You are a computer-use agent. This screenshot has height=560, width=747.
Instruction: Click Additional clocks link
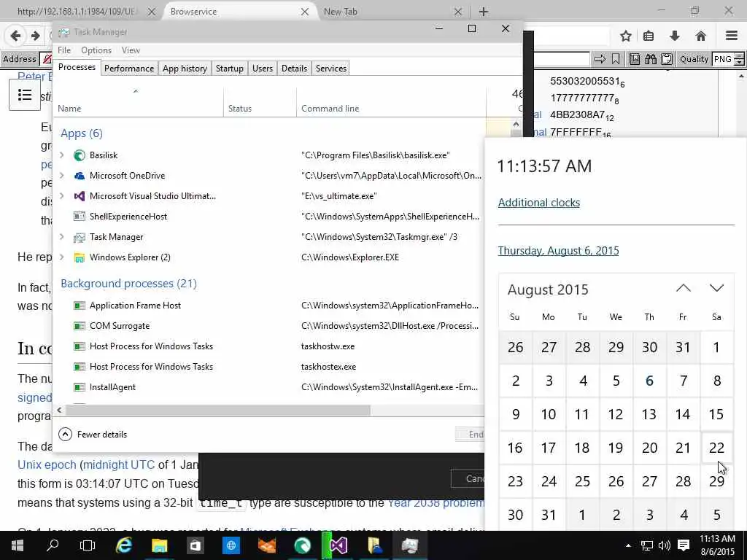tap(539, 203)
